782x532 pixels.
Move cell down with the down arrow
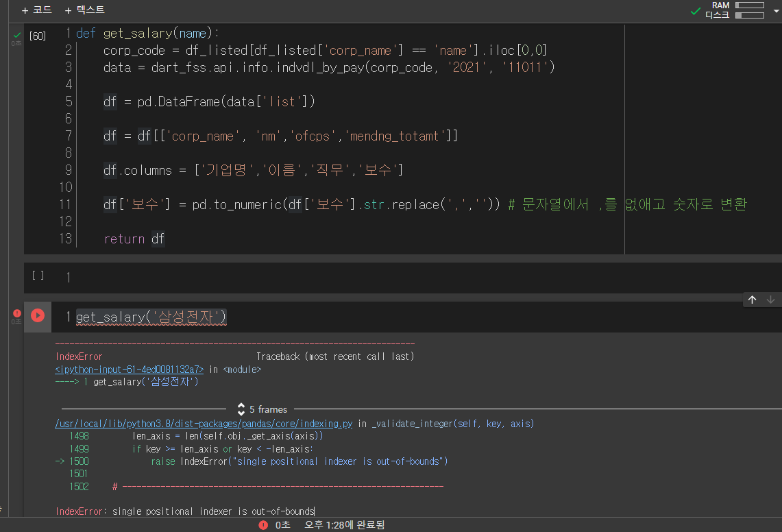[x=770, y=300]
